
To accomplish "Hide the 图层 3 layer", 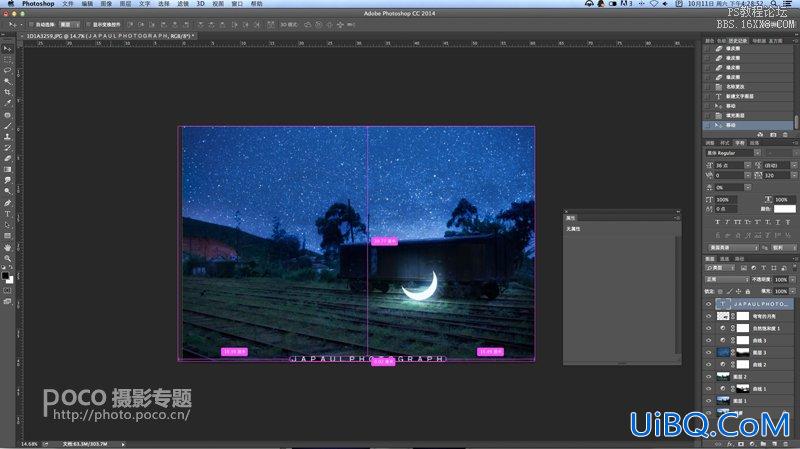I will tap(708, 353).
